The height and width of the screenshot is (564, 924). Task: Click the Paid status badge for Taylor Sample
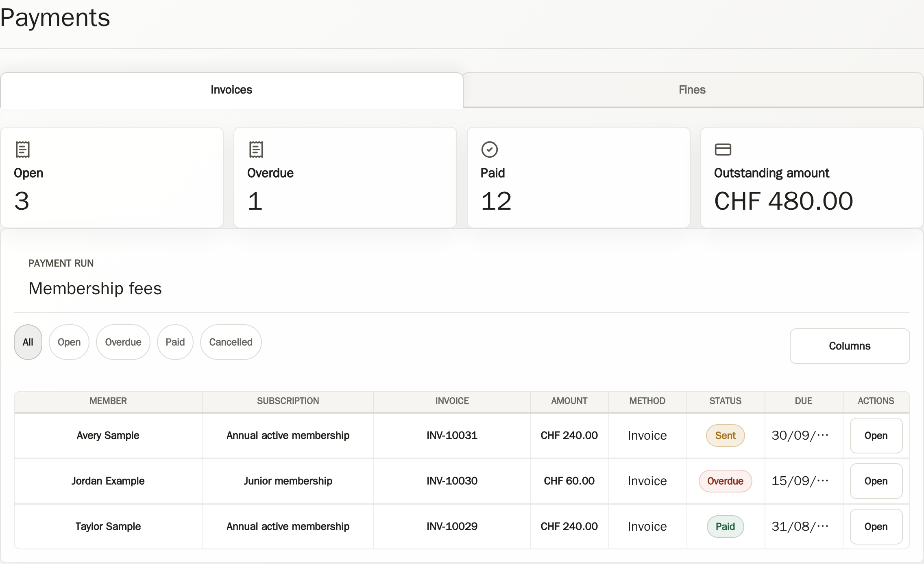[726, 527]
